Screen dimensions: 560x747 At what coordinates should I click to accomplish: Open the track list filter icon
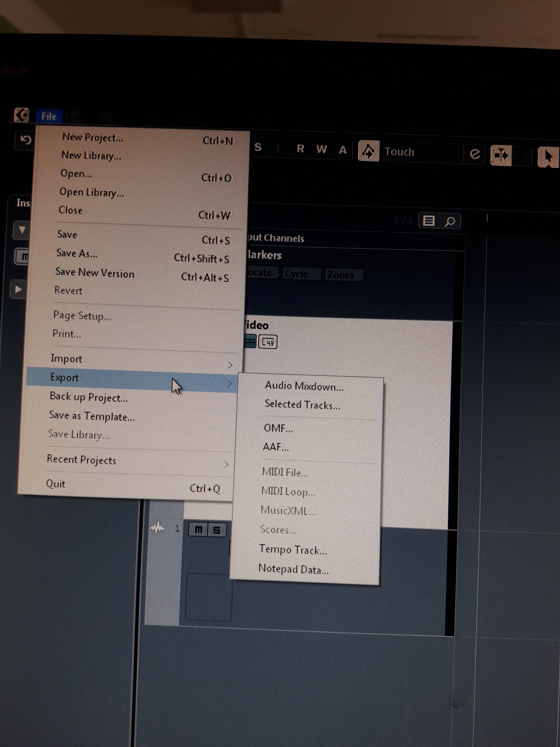(429, 221)
